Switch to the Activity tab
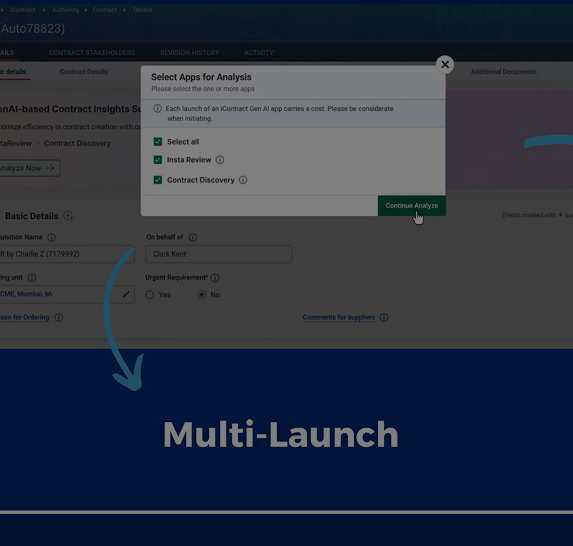573x546 pixels. (x=258, y=53)
